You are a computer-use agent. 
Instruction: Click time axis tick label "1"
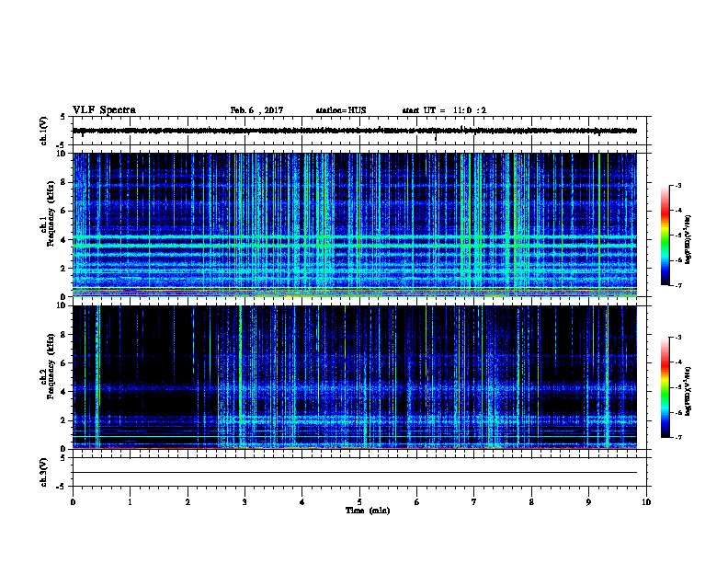130,502
